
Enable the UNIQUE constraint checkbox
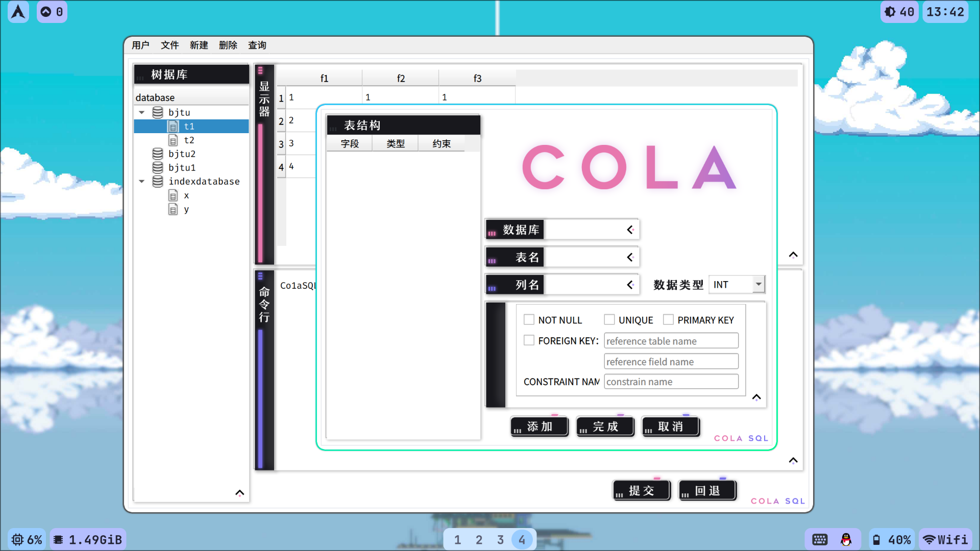[x=608, y=319]
